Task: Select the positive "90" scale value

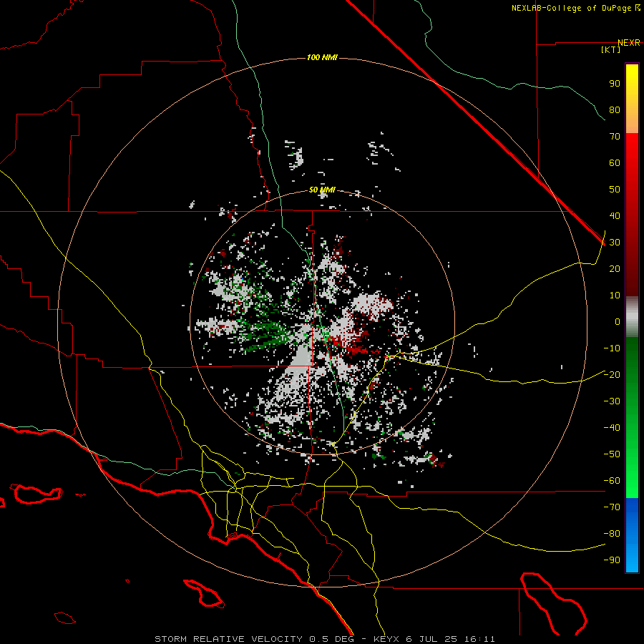Action: click(x=615, y=84)
